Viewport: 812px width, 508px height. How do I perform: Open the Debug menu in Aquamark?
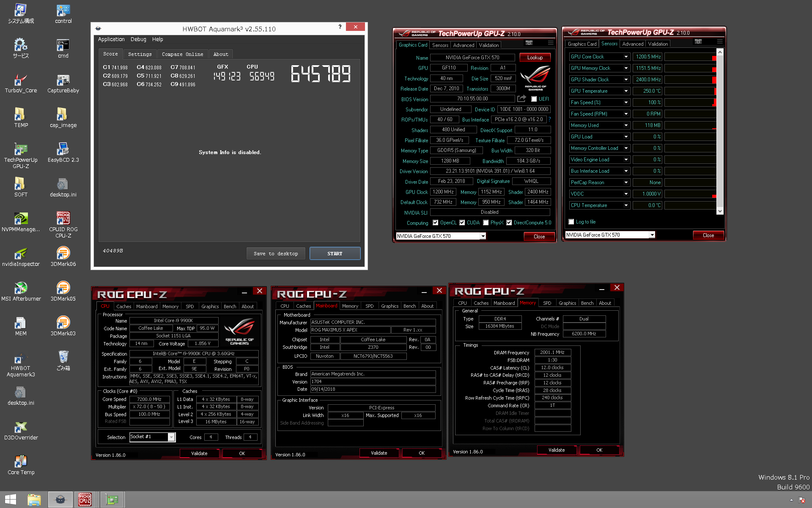point(138,39)
